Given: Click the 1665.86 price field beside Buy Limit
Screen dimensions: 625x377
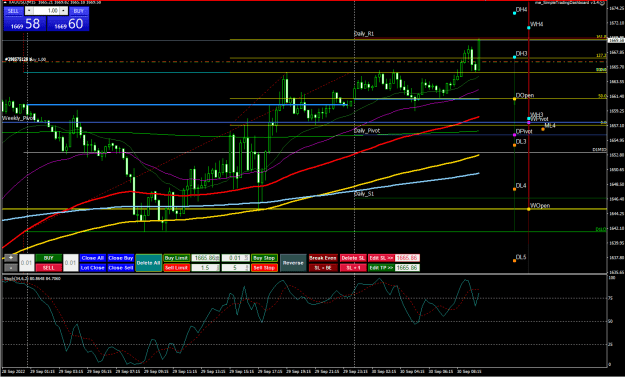Looking at the screenshot, I should pos(206,258).
